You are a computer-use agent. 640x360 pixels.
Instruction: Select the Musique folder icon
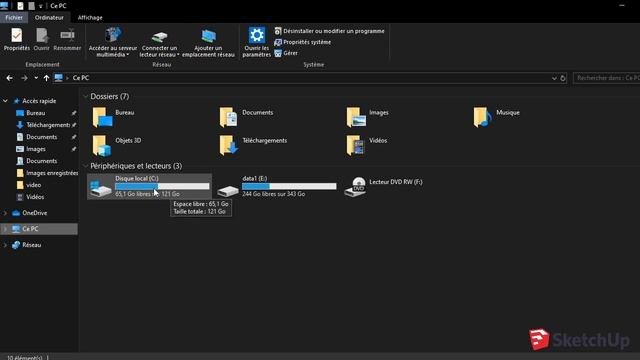pyautogui.click(x=483, y=117)
